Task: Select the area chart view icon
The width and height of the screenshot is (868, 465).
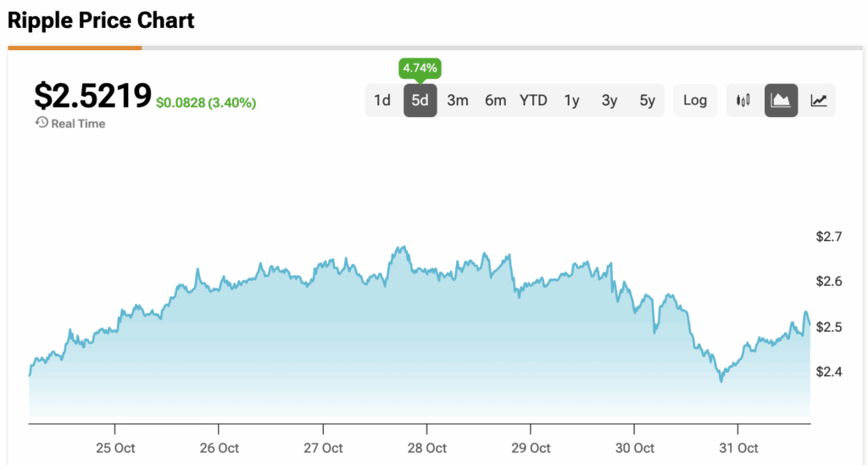Action: click(x=781, y=100)
